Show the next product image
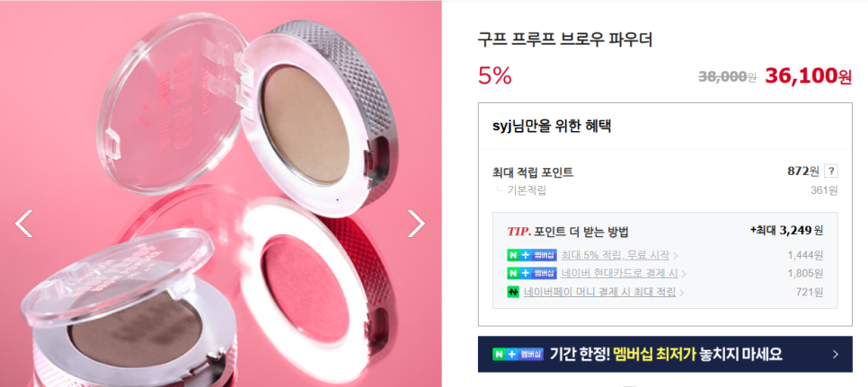Screen dimensions: 868x387 [416, 224]
